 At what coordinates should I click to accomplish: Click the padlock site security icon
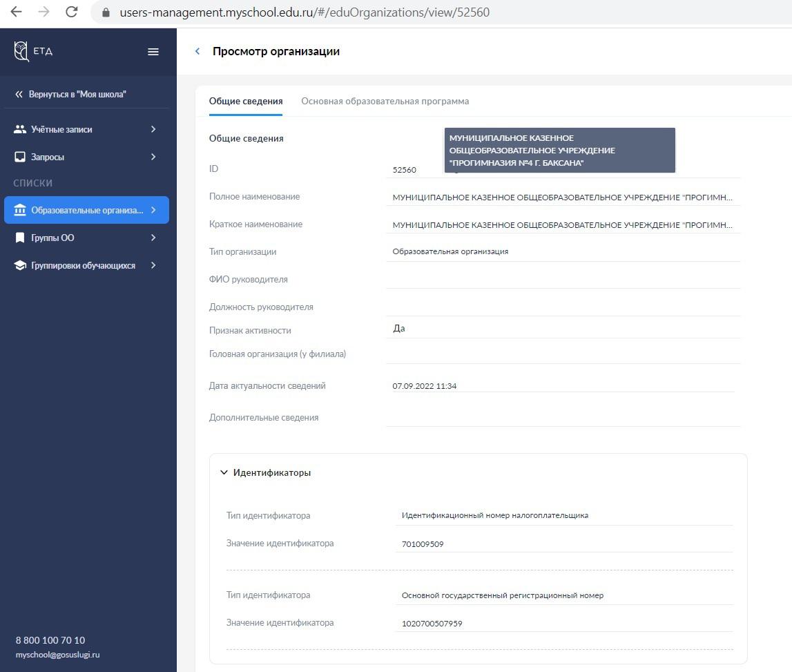(x=106, y=12)
